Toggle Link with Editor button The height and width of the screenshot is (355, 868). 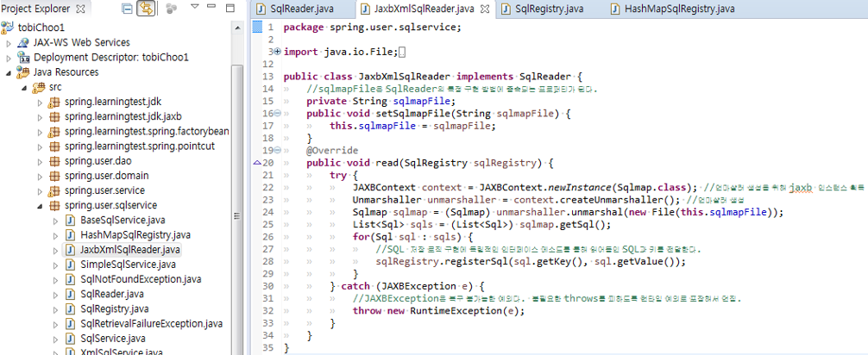(x=146, y=9)
